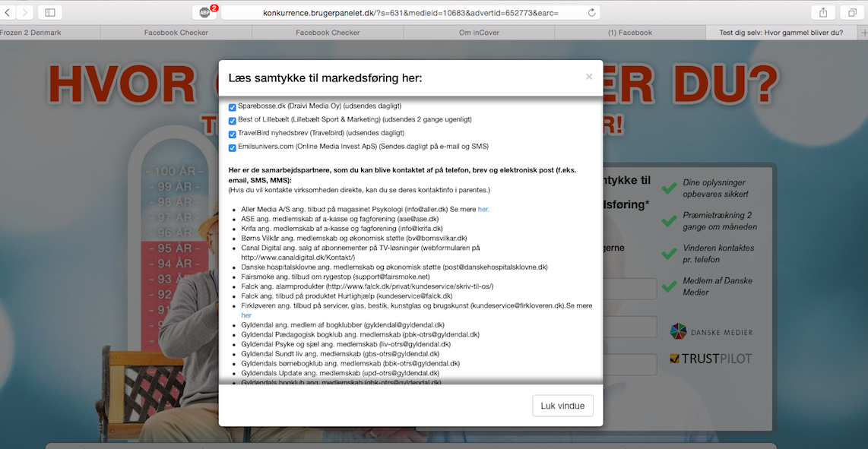
Task: Click Gyldendals børnebogklub entry
Action: point(351,363)
